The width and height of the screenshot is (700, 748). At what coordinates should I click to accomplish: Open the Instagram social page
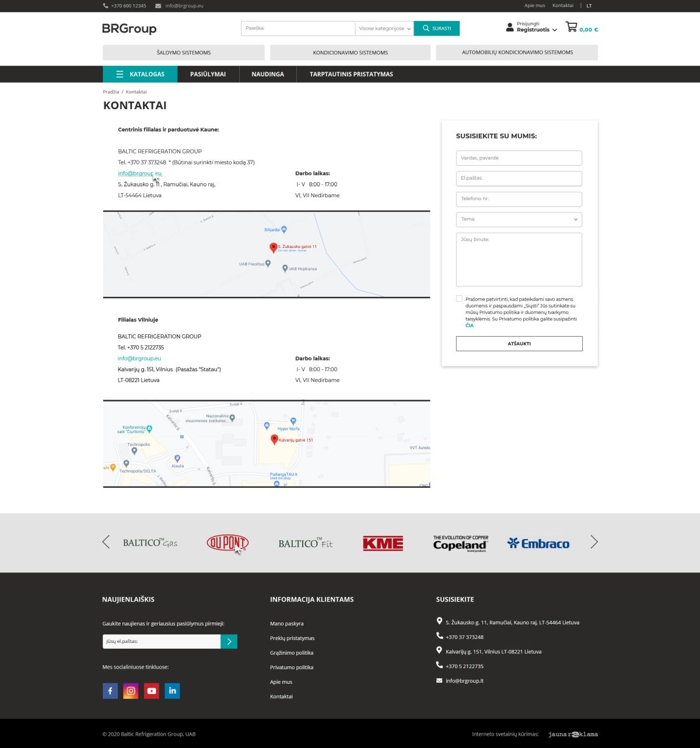131,691
